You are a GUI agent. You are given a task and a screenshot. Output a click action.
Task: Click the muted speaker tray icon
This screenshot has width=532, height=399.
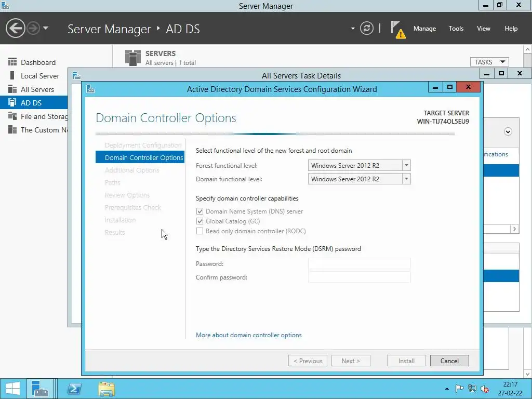pos(485,389)
